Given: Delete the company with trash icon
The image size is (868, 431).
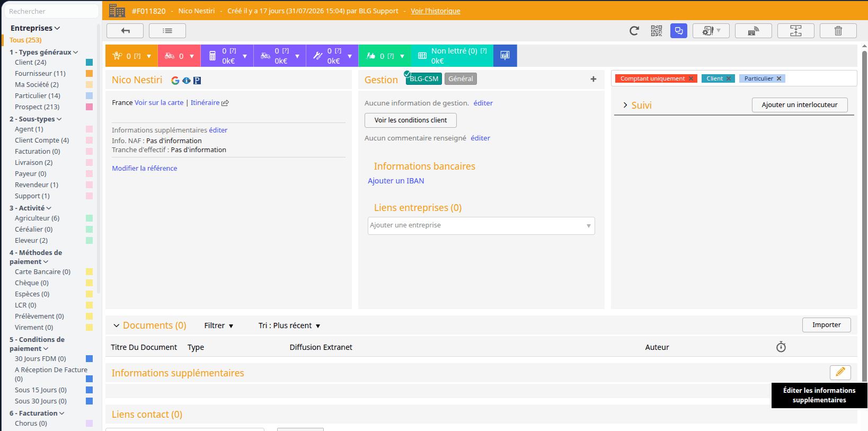Looking at the screenshot, I should click(838, 31).
